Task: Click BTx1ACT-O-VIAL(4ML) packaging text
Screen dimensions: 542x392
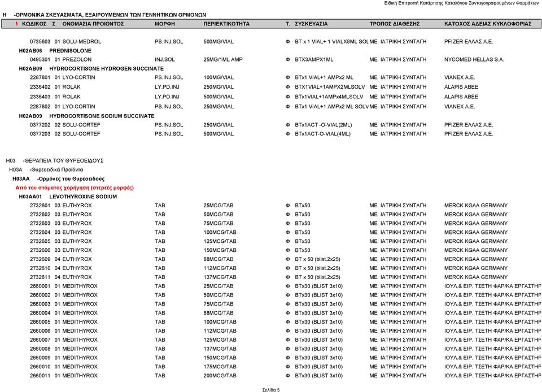Action: (322, 134)
